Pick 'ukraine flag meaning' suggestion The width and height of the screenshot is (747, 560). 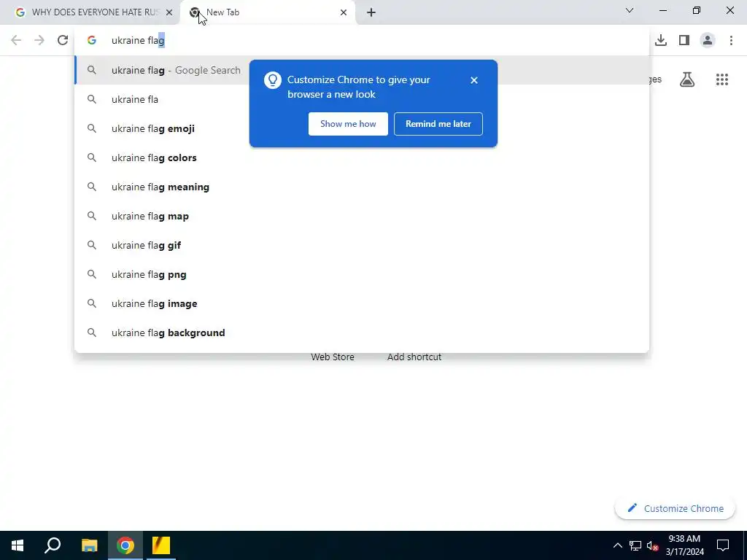point(362,187)
